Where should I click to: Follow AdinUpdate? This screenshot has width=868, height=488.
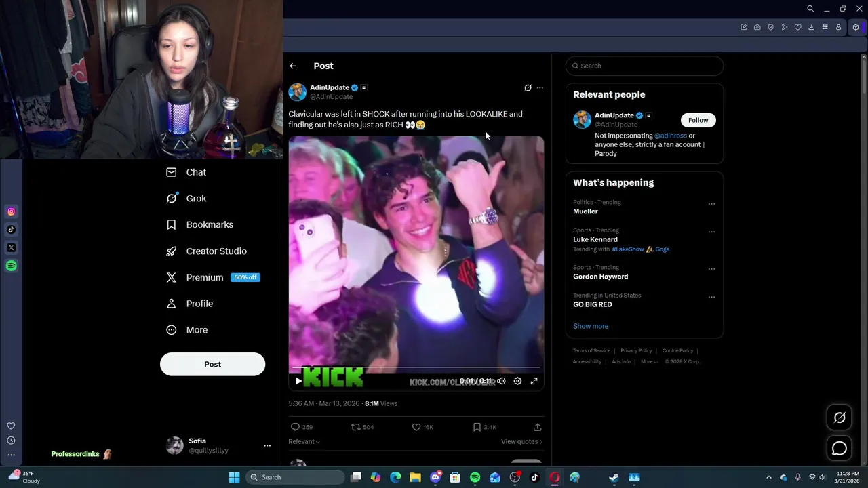(x=698, y=120)
